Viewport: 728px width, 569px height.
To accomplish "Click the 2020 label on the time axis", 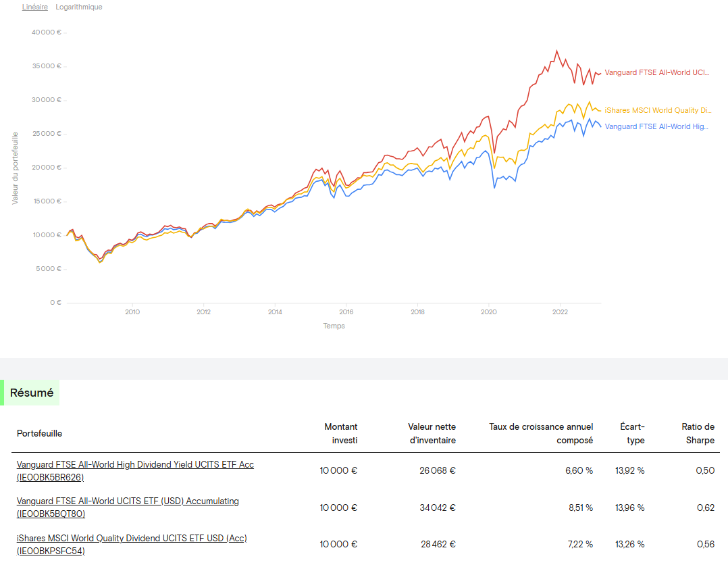I will tap(488, 312).
